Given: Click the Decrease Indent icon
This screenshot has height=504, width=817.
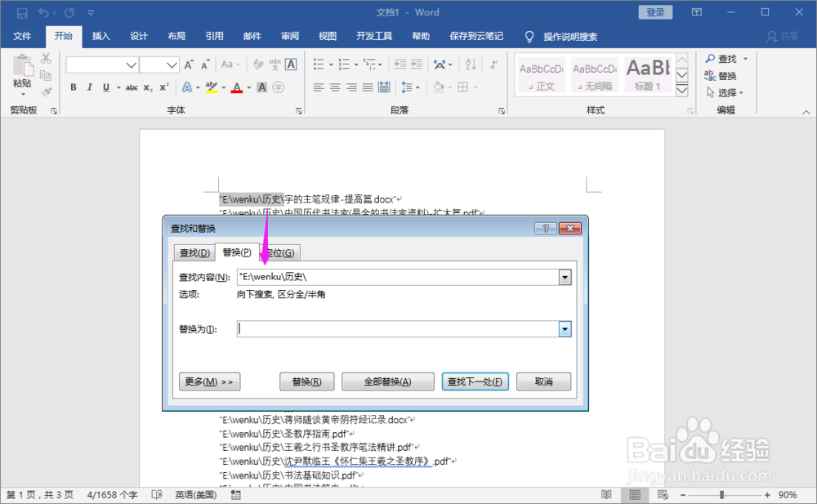Looking at the screenshot, I should (x=400, y=64).
